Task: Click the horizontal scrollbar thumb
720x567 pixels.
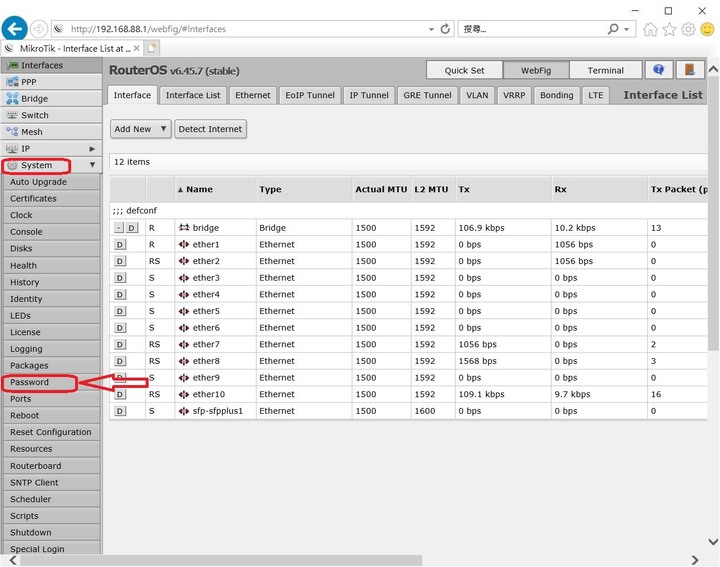Action: pos(221,560)
